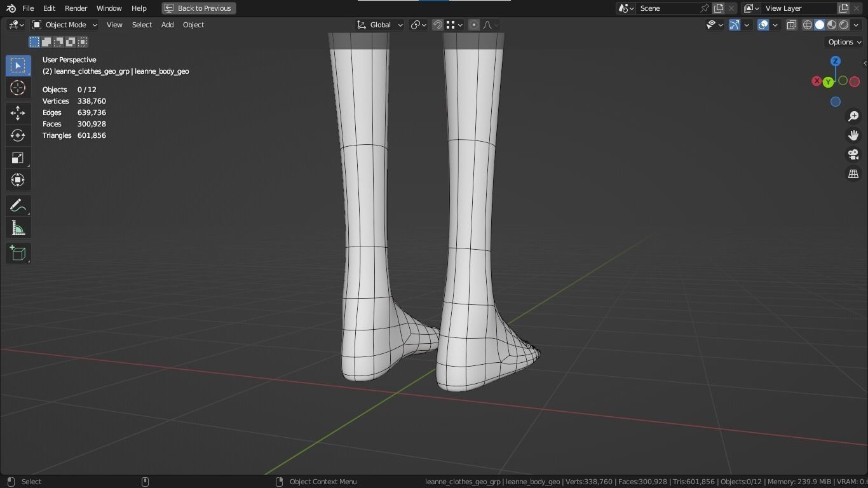This screenshot has height=488, width=868.
Task: Activate the 3D Cursor tool
Action: click(18, 88)
